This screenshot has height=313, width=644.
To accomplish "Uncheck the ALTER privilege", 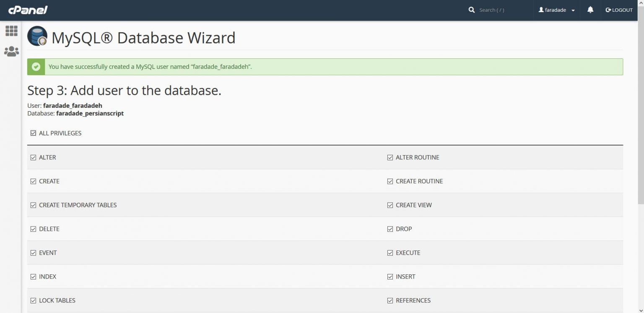I will coord(33,157).
